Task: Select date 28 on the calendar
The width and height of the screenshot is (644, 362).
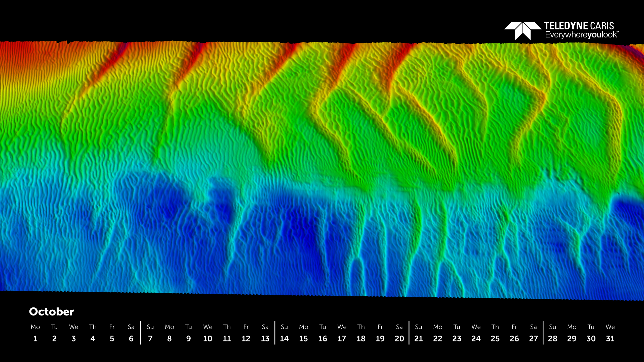Action: [553, 339]
